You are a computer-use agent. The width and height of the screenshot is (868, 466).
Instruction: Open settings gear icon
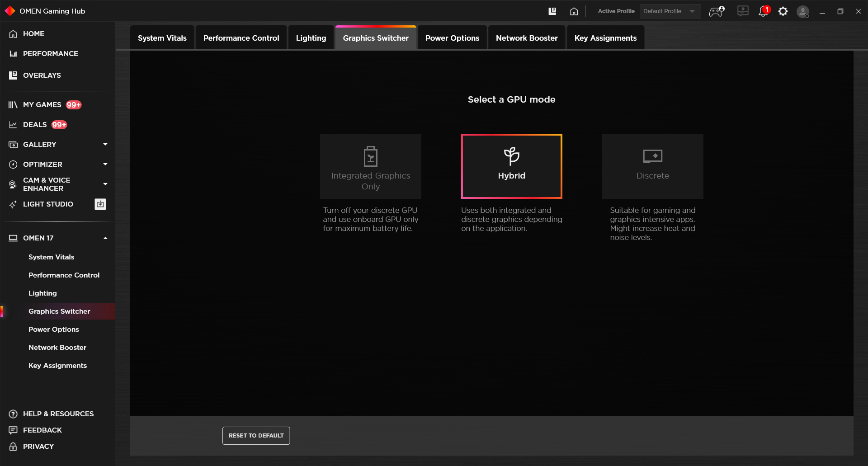pyautogui.click(x=783, y=11)
